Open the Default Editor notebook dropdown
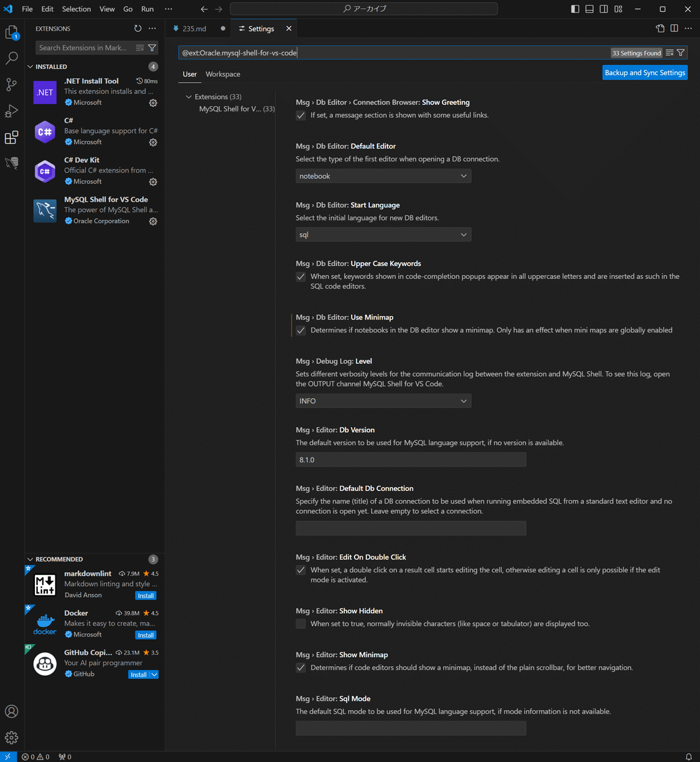This screenshot has width=700, height=762. 383,176
